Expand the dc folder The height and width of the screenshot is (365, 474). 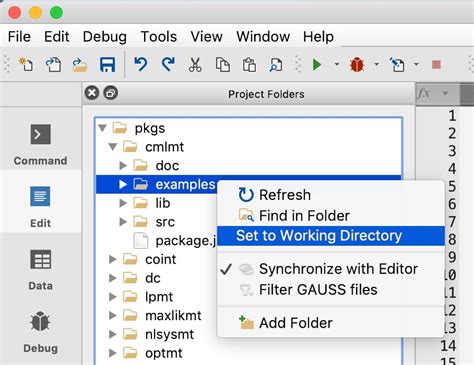tap(113, 278)
